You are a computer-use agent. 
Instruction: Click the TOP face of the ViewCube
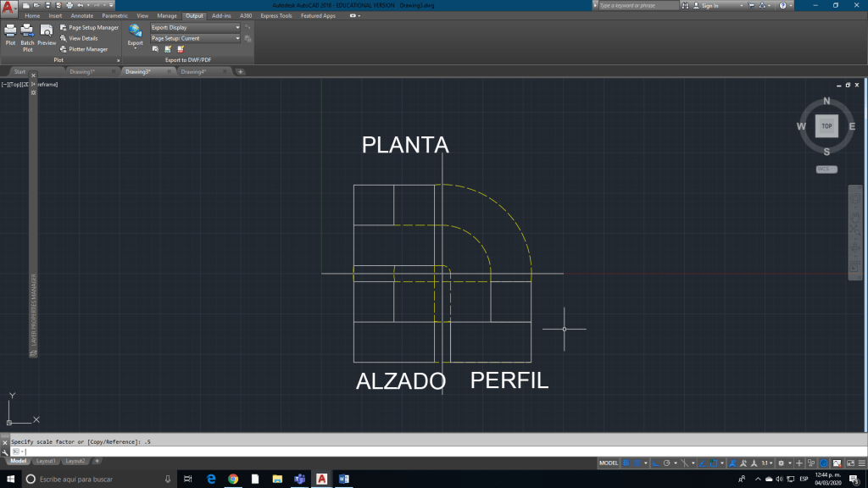[826, 126]
